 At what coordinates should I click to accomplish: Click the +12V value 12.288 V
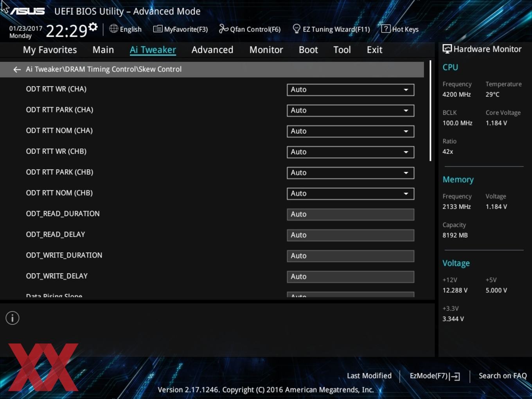pyautogui.click(x=455, y=290)
